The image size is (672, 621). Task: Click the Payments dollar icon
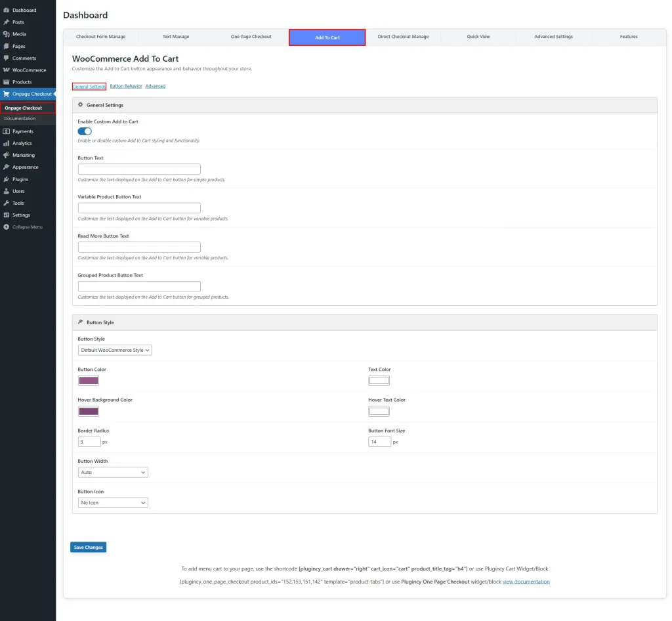[x=7, y=131]
